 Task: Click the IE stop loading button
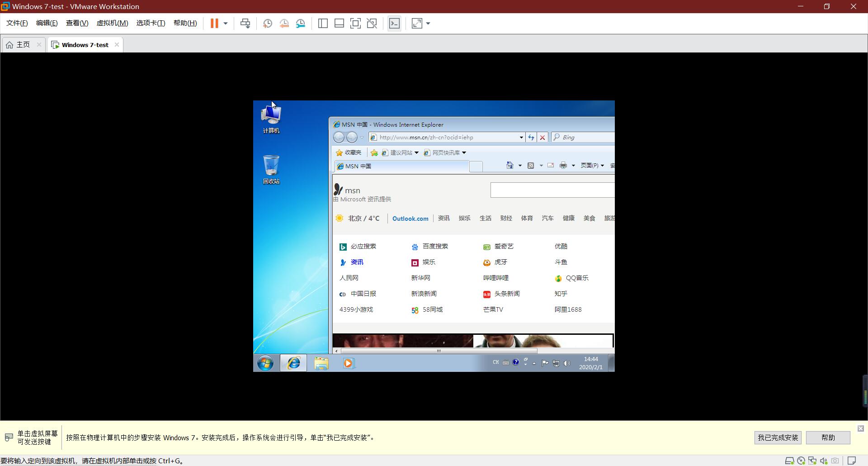[x=542, y=137]
